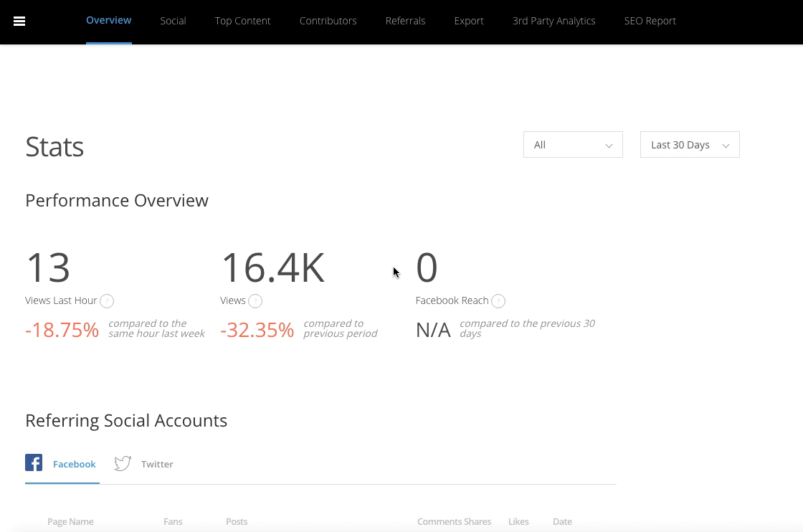The height and width of the screenshot is (532, 803).
Task: Click the Likes column header
Action: tap(518, 521)
